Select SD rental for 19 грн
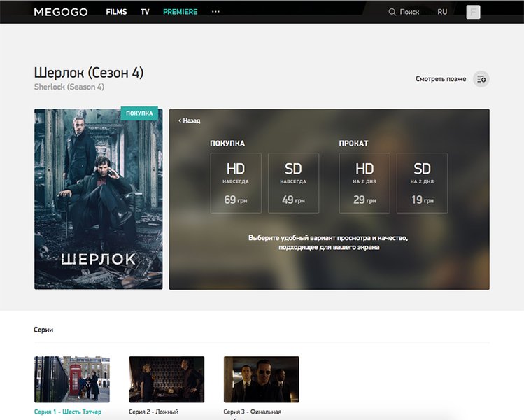 (422, 183)
